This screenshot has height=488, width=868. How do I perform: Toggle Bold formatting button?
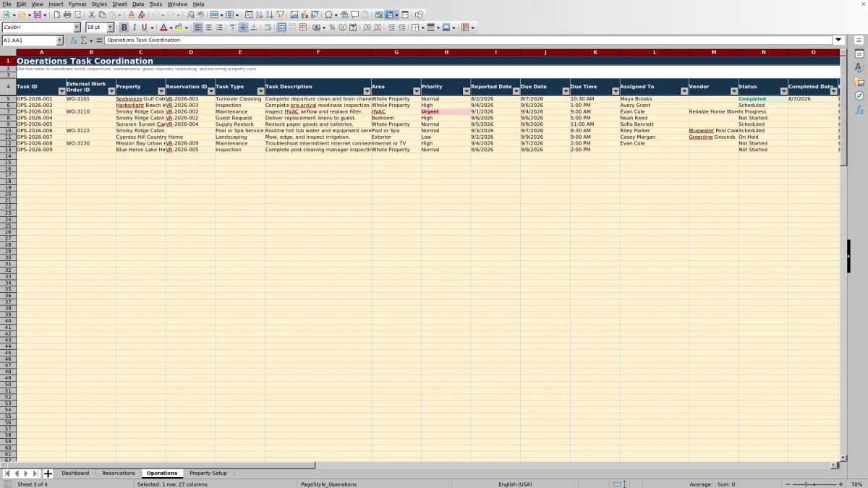pos(124,27)
